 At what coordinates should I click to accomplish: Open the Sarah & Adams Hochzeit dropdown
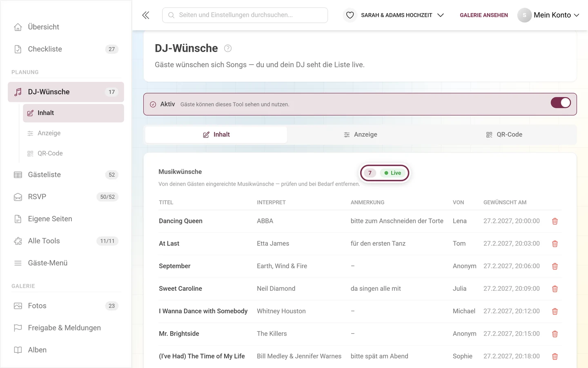point(402,15)
